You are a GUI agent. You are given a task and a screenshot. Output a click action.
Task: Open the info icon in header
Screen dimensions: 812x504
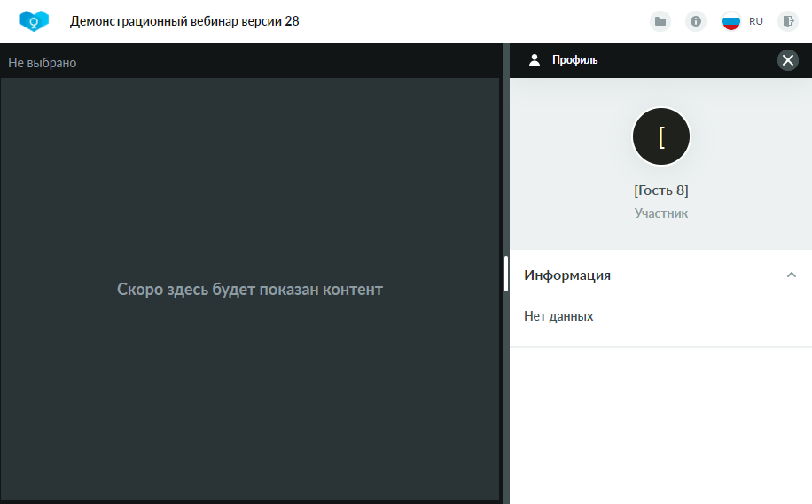696,21
